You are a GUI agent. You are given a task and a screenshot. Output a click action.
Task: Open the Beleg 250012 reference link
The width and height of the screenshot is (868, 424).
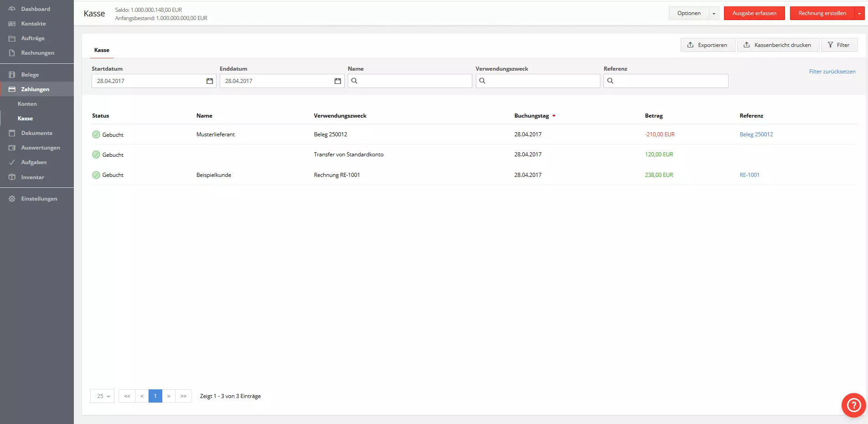point(756,134)
